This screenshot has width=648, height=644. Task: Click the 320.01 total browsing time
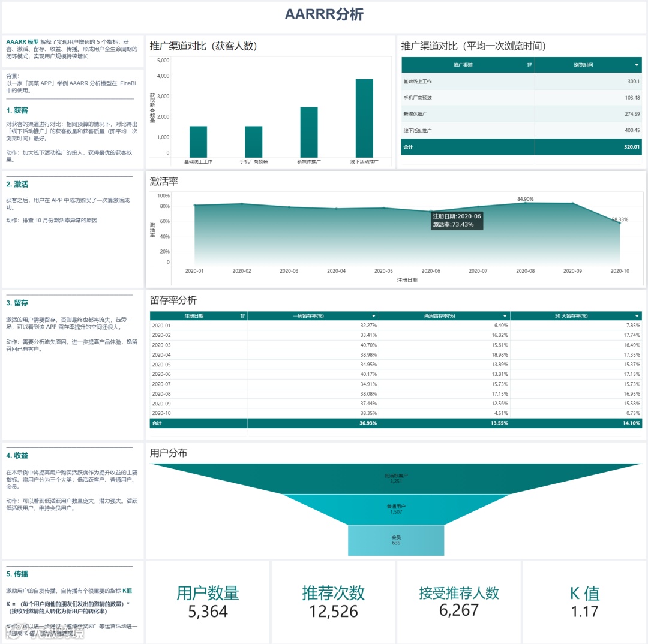[631, 147]
